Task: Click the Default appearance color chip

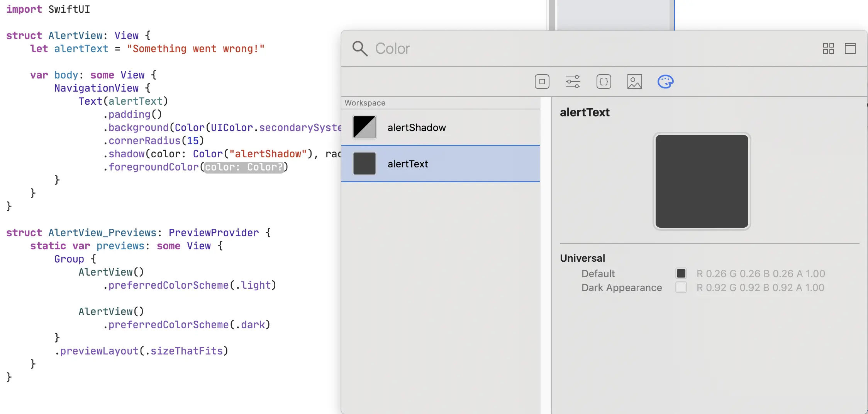Action: tap(681, 273)
